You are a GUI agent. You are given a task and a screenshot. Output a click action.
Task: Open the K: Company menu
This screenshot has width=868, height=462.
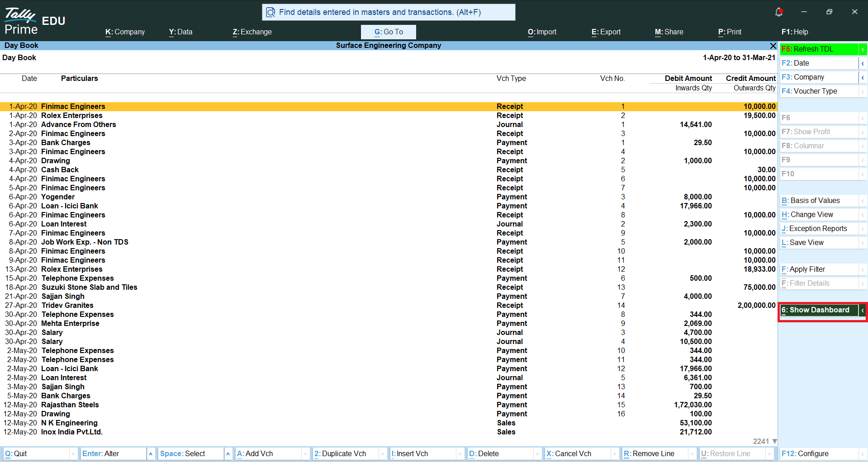pos(125,32)
